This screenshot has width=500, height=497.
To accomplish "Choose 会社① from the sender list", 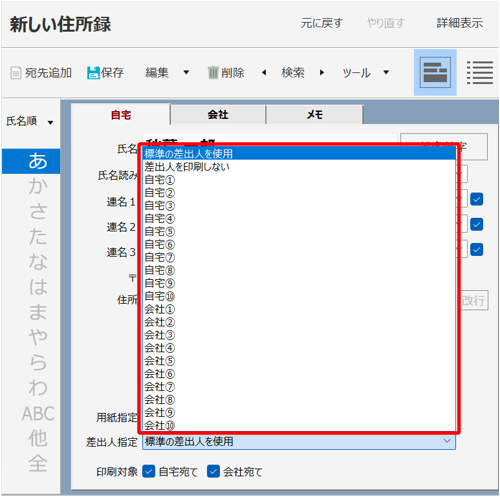I will (x=299, y=309).
